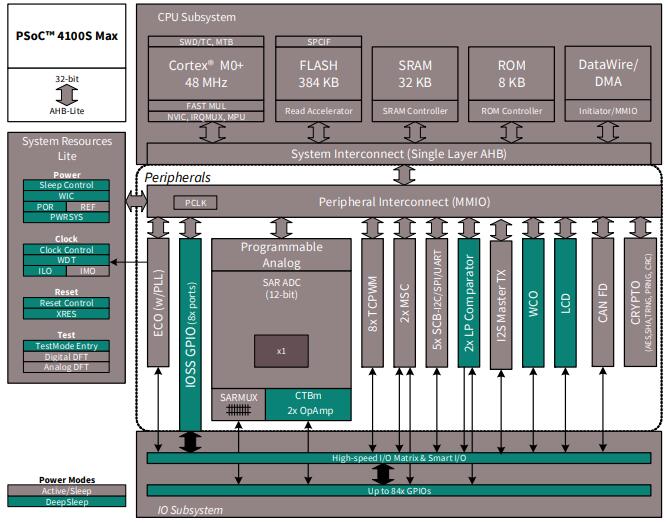Select the System Resources Lite heading
Image resolution: width=668 pixels, height=524 pixels.
pos(67,148)
